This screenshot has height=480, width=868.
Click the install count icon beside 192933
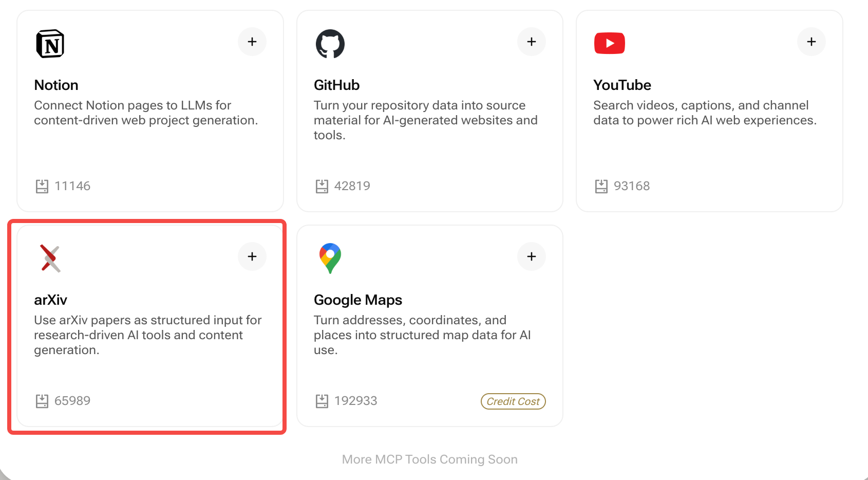pos(322,401)
